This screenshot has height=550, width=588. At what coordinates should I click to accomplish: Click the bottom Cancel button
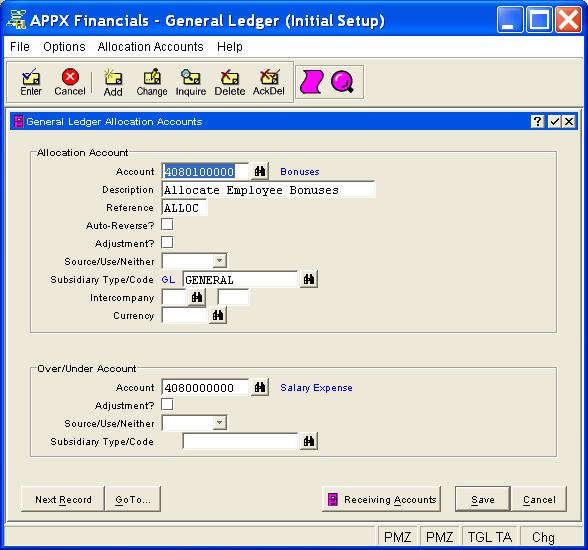click(539, 499)
